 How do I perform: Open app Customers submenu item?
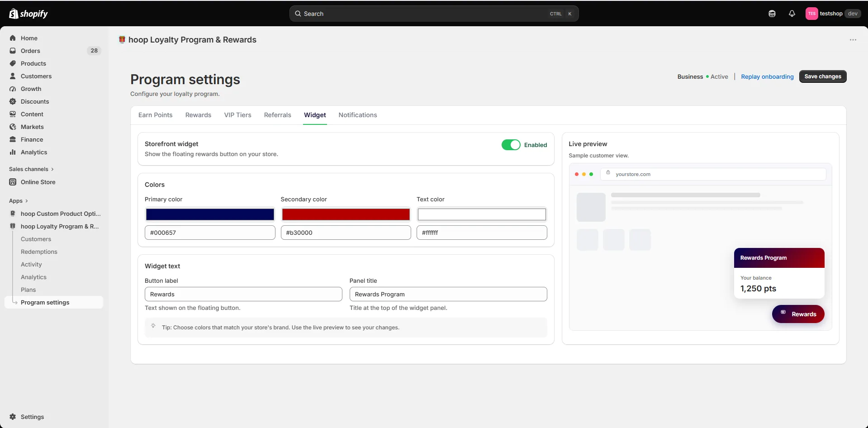pyautogui.click(x=36, y=239)
